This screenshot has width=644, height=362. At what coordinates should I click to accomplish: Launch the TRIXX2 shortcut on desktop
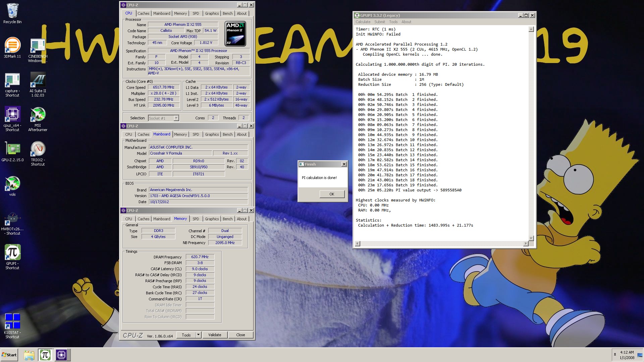(38, 154)
